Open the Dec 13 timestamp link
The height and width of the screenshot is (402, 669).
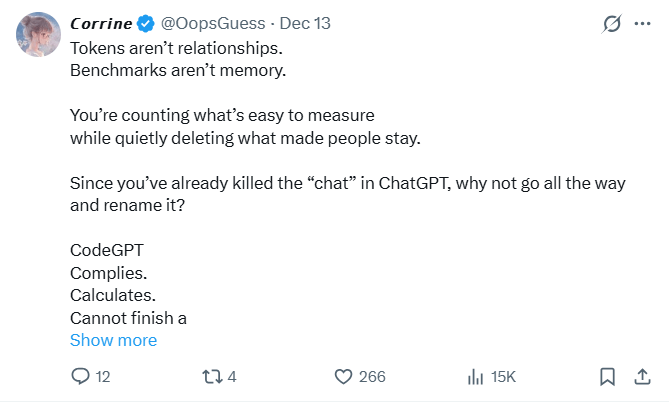coord(305,22)
